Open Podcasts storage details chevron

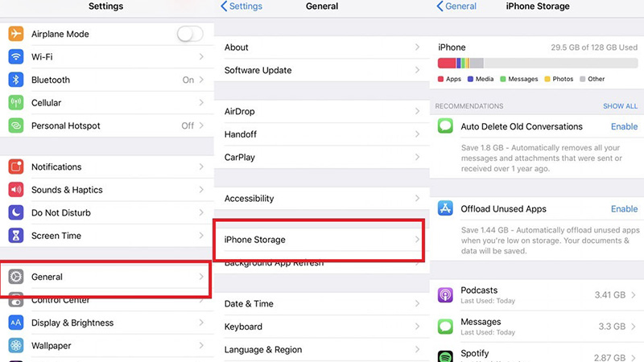click(x=634, y=294)
